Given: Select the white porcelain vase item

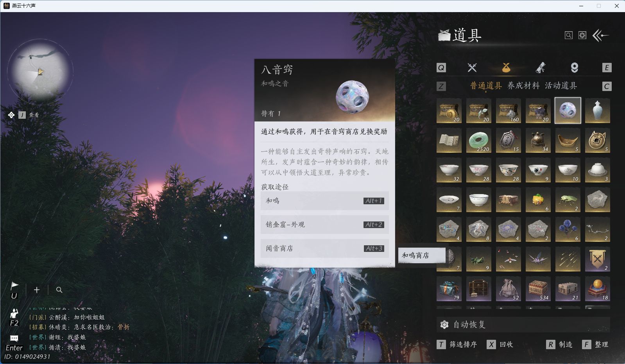Looking at the screenshot, I should [597, 111].
